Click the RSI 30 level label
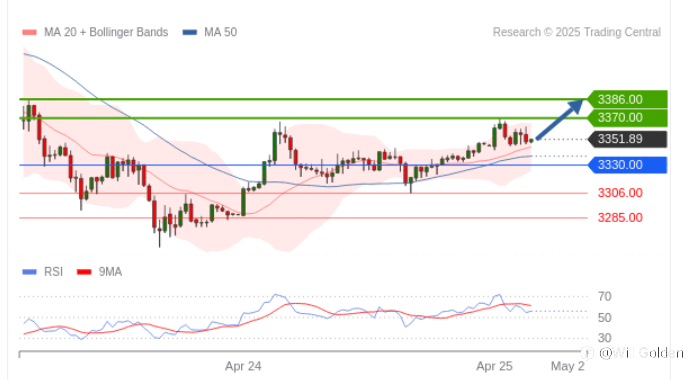 pos(605,338)
